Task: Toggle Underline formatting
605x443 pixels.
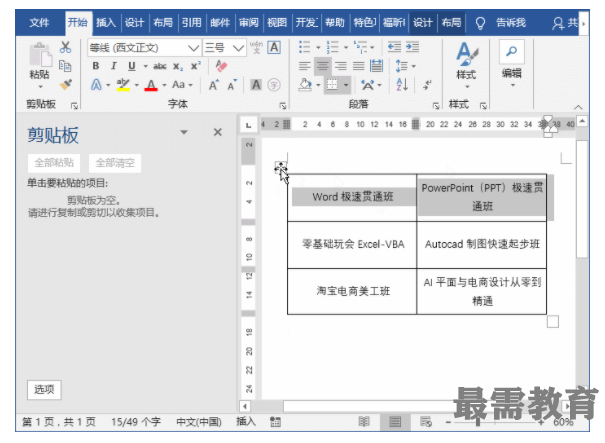Action: tap(132, 66)
